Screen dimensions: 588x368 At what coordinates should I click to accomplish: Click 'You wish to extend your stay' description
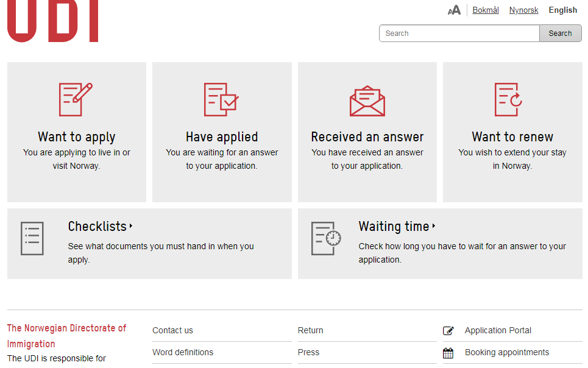tap(512, 159)
